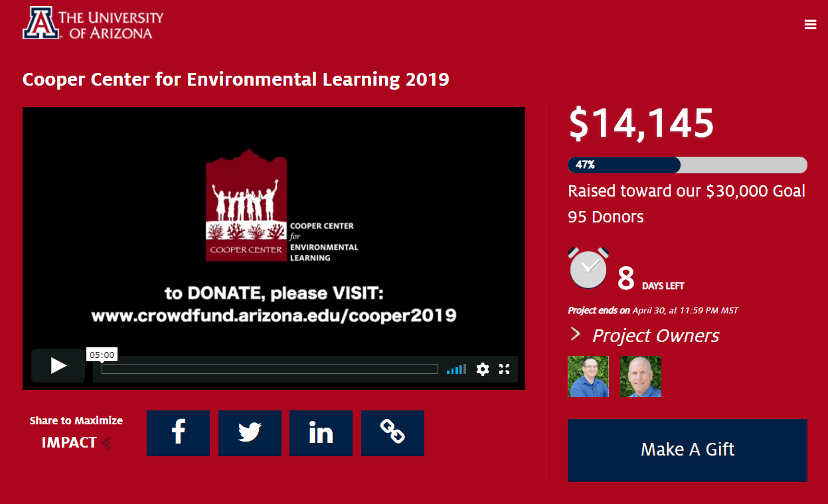
Task: View second project owner photo with gray hair
Action: (641, 377)
